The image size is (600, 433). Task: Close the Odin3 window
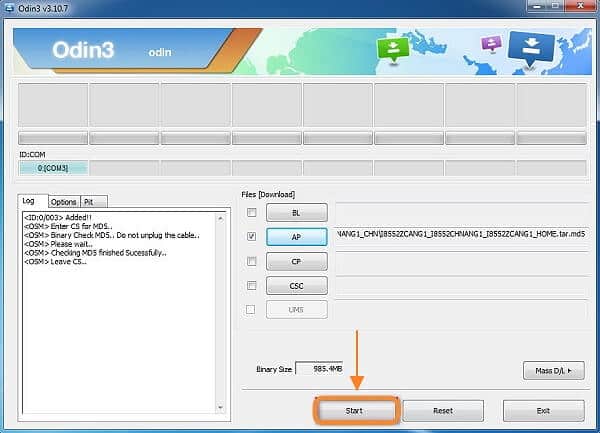click(582, 6)
